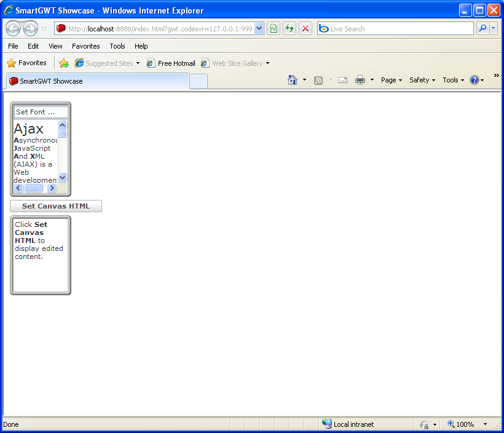Expand the Home button dropdown arrow
Viewport: 504px width, 433px height.
point(304,80)
